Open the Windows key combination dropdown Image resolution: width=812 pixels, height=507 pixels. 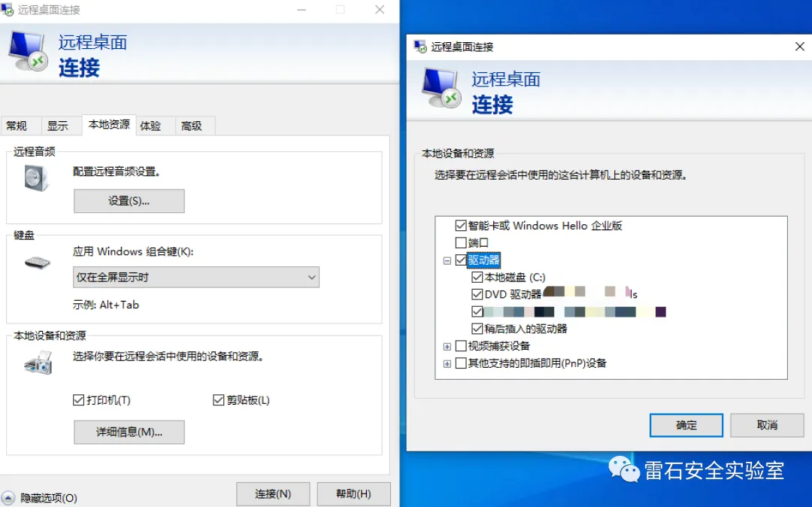tap(195, 277)
